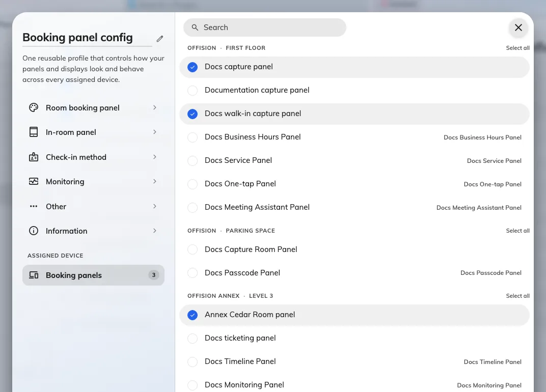Click the activity monitor icon for Monitoring

[x=34, y=181]
